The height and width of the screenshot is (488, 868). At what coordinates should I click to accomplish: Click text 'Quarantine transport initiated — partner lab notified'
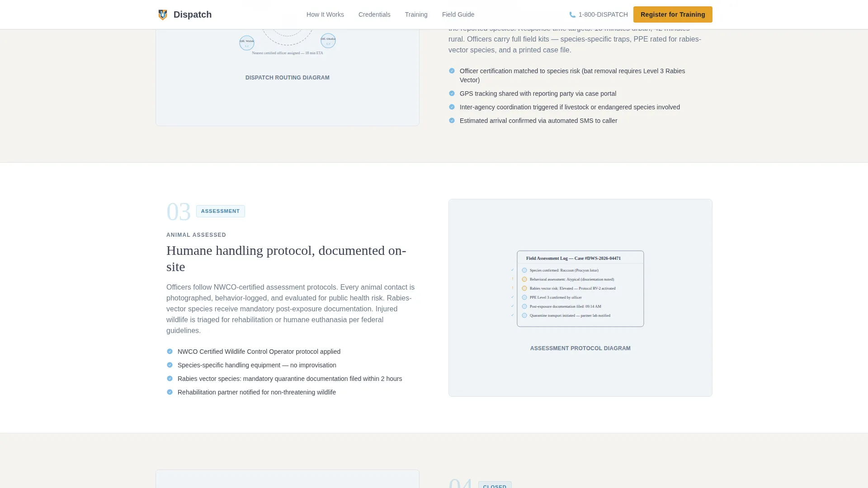click(x=570, y=315)
